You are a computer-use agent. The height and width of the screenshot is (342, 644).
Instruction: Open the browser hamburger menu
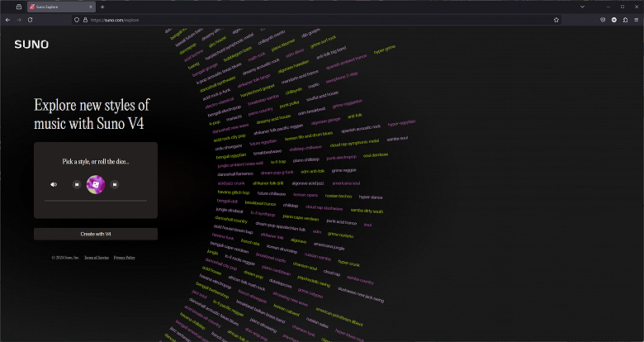637,20
